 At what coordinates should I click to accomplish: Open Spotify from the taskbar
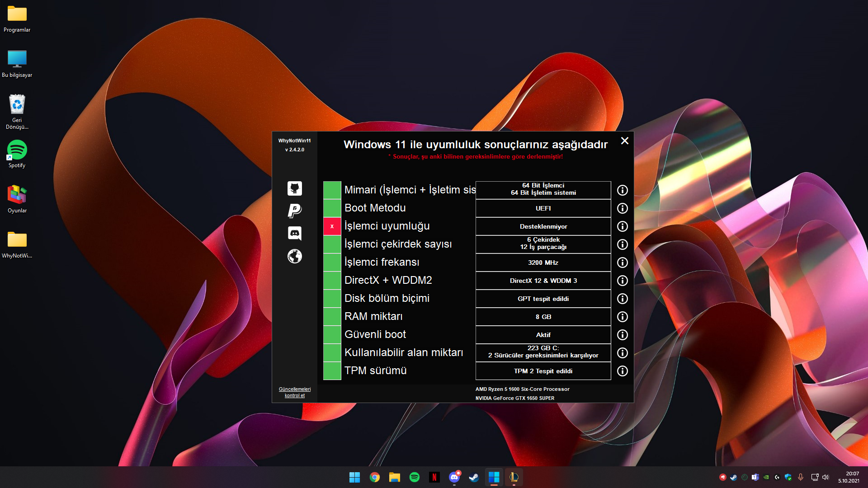click(x=415, y=477)
